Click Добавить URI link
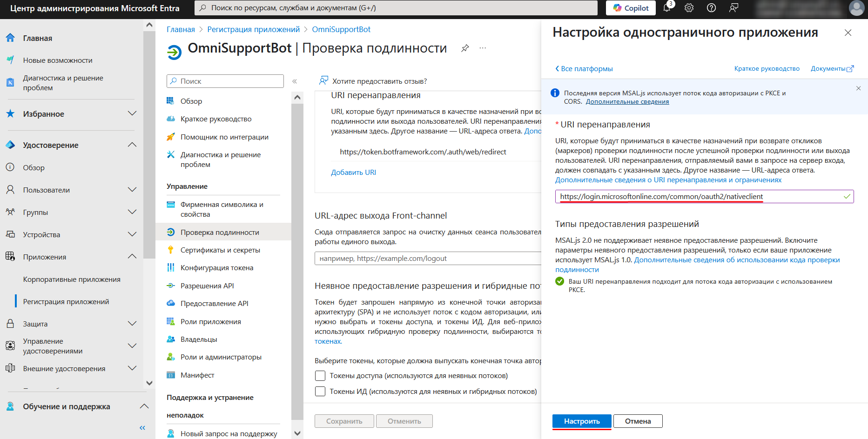868x439 pixels. click(353, 173)
